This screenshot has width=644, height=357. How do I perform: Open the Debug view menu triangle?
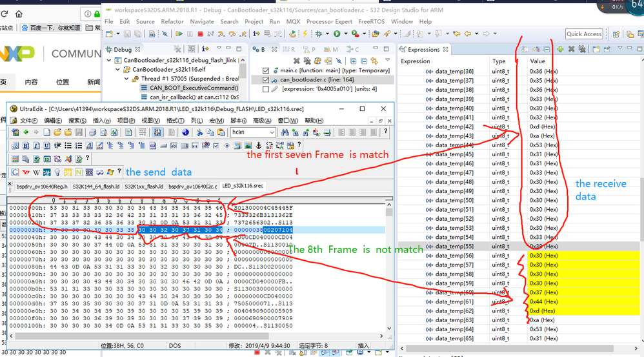(x=219, y=48)
